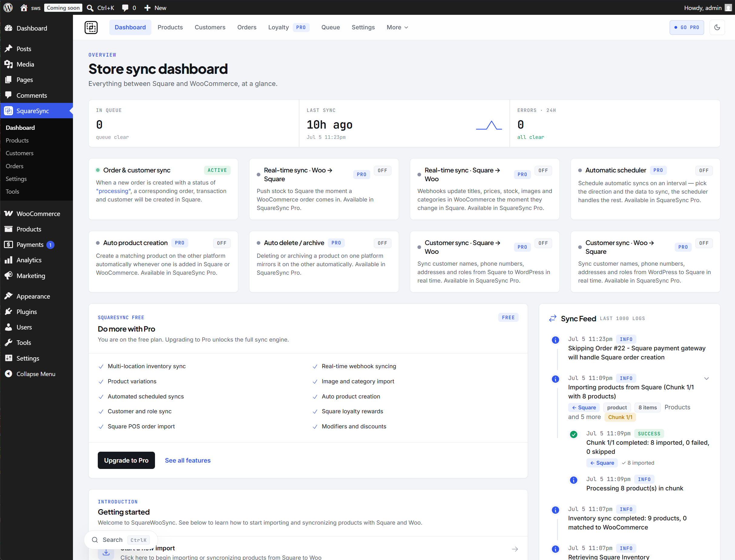Open the Plugins plug icon
The image size is (735, 560).
[x=9, y=312]
